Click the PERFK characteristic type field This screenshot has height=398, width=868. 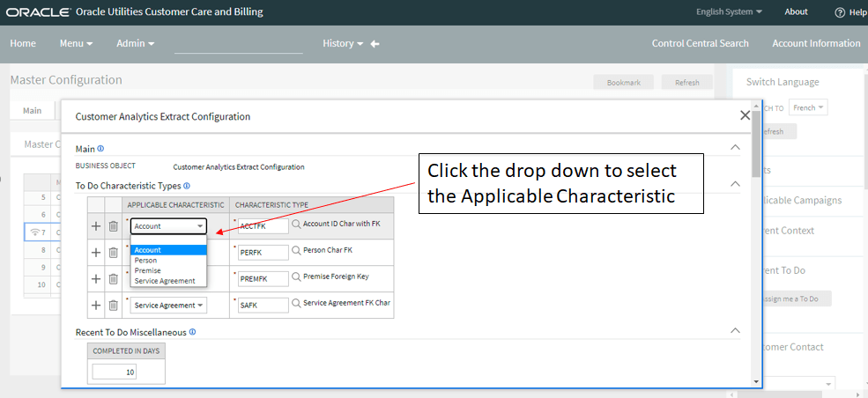pyautogui.click(x=263, y=253)
